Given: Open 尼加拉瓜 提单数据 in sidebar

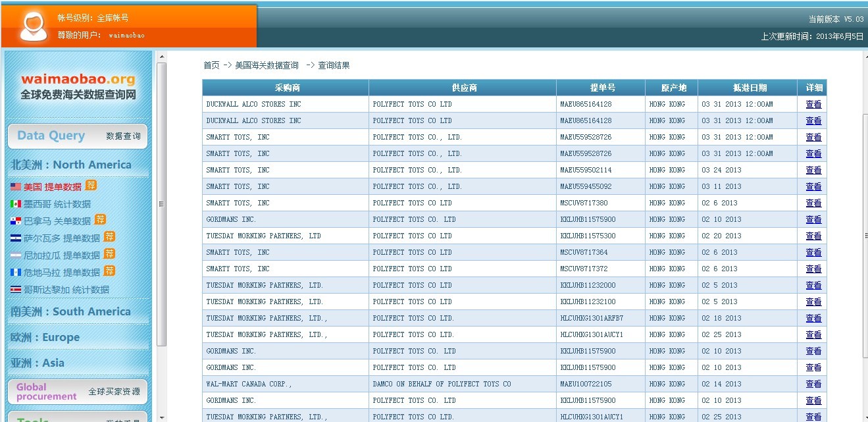Looking at the screenshot, I should (x=62, y=255).
